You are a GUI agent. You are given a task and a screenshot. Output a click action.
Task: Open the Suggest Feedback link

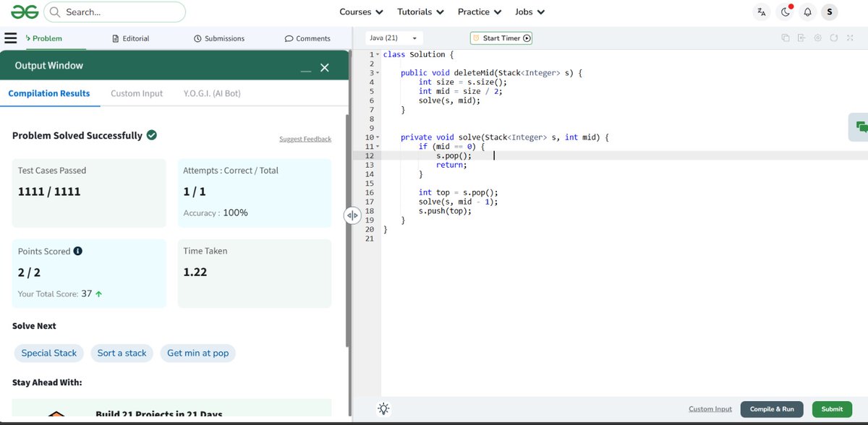click(307, 139)
